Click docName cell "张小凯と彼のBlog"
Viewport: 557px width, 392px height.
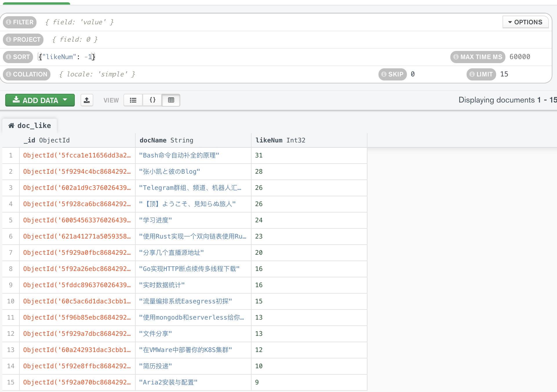(x=193, y=172)
